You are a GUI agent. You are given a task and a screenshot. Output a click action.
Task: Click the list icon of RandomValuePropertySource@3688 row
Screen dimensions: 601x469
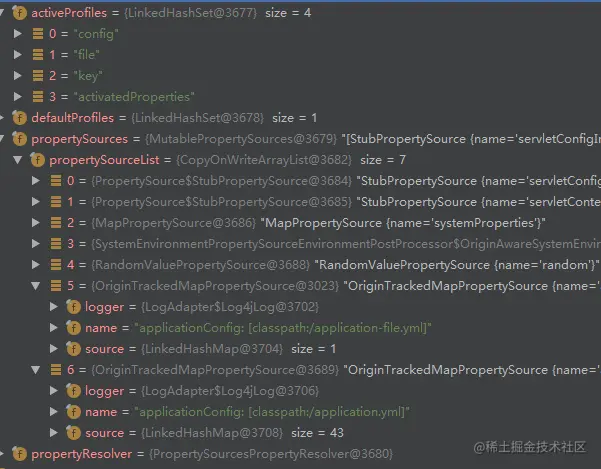tap(56, 265)
